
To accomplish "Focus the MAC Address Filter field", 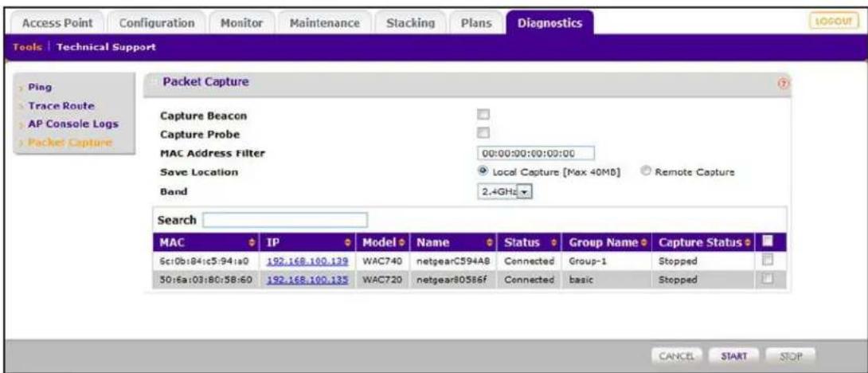I will [x=536, y=152].
